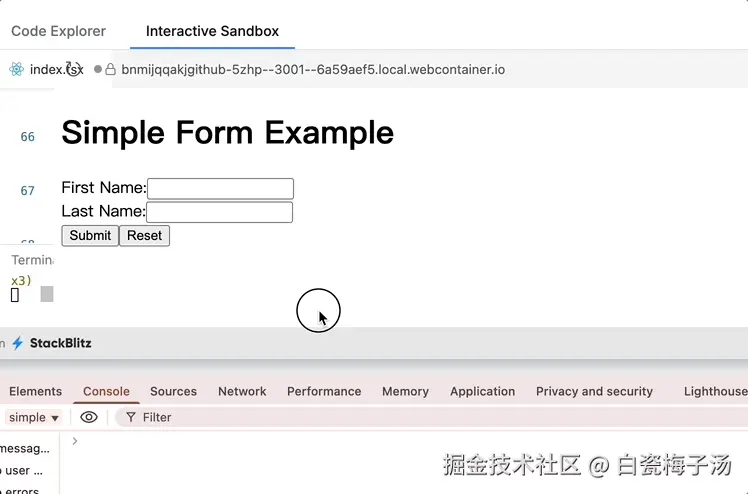Click the index.tsx file tab
748x494 pixels.
point(56,70)
